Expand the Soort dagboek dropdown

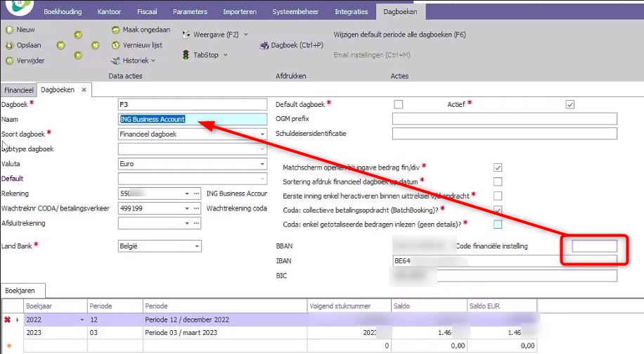coord(263,134)
